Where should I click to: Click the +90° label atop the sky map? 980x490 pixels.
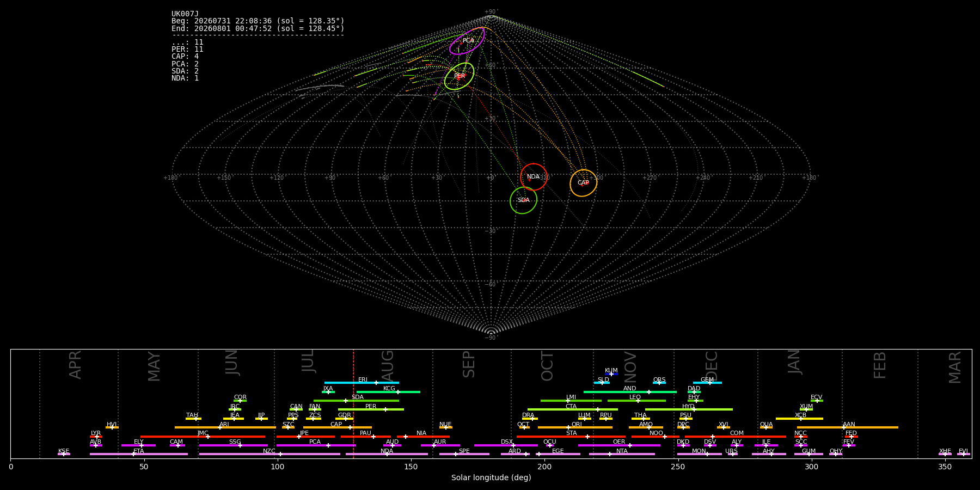pos(491,12)
